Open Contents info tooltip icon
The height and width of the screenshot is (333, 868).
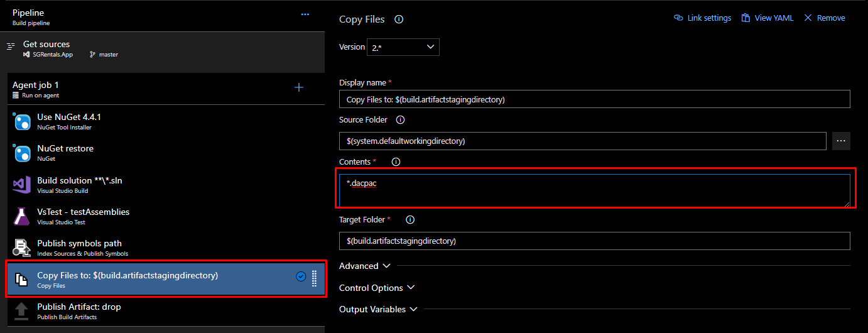396,161
